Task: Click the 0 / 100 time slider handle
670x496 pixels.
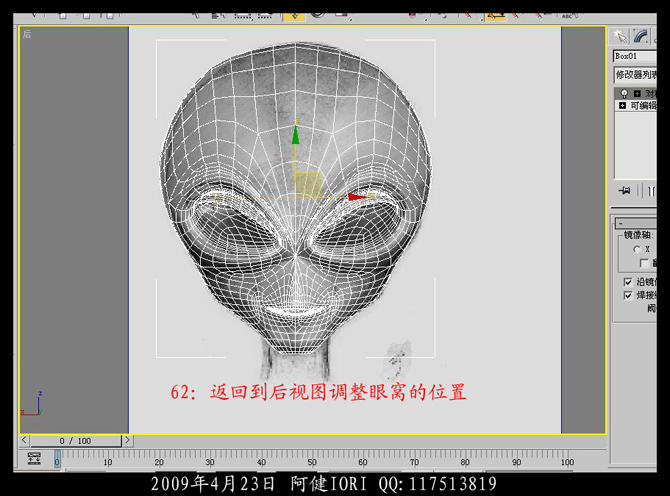Action: pos(76,440)
